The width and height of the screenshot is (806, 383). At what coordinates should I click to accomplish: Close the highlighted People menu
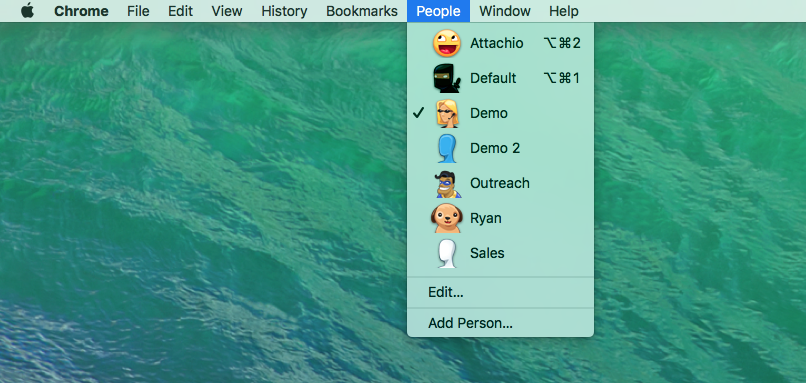tap(438, 11)
